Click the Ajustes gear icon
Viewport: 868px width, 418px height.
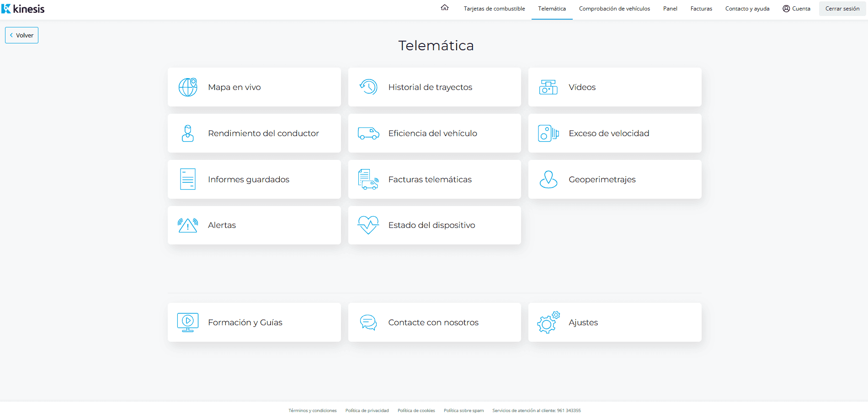click(x=548, y=323)
